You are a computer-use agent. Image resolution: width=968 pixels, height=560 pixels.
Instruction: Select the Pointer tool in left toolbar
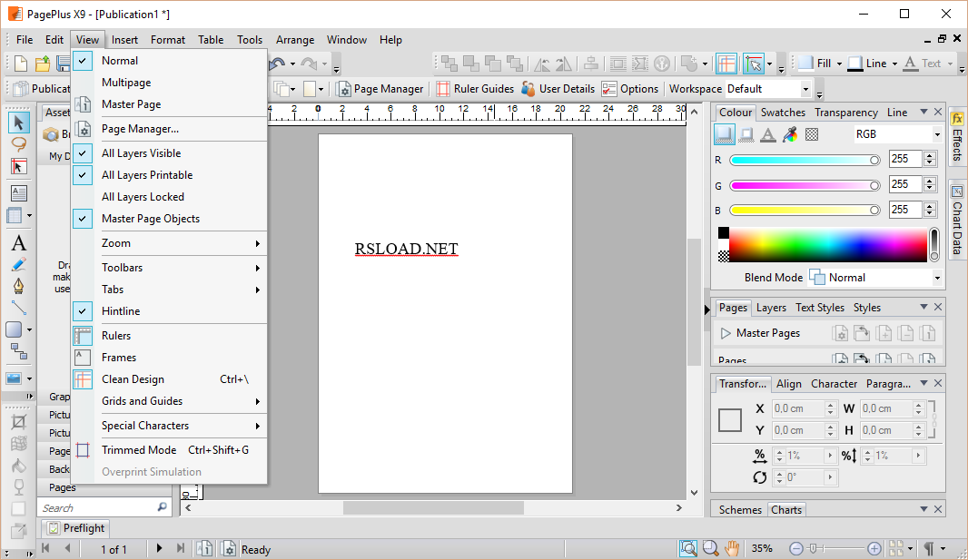point(18,123)
